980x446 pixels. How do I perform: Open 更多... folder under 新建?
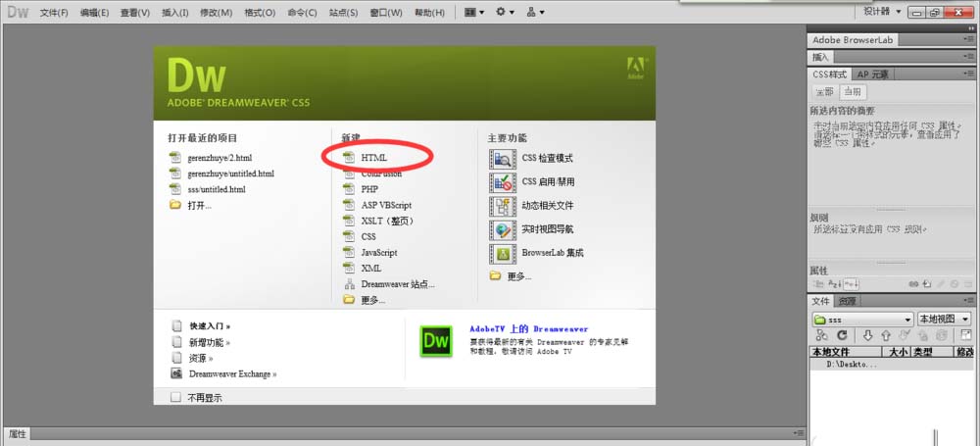point(373,300)
